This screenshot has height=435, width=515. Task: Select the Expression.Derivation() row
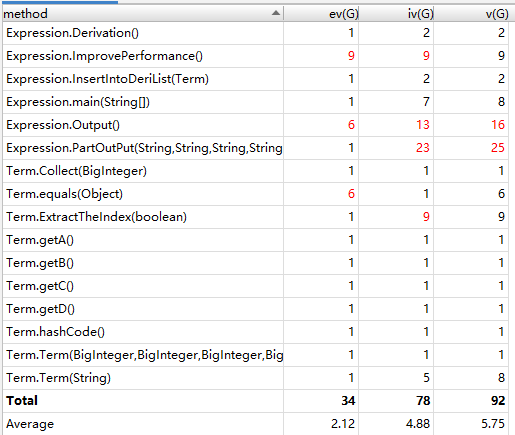click(255, 33)
